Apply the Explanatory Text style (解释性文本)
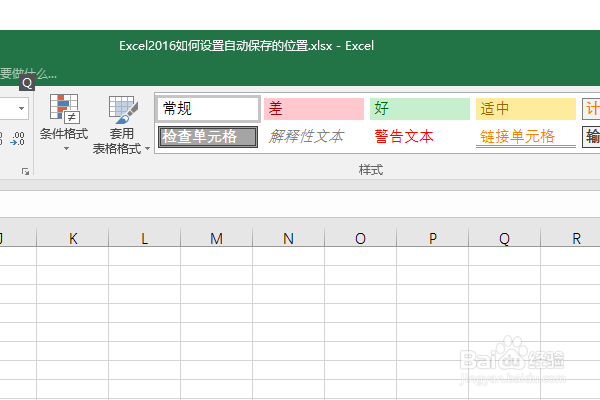This screenshot has width=600, height=400. [314, 137]
